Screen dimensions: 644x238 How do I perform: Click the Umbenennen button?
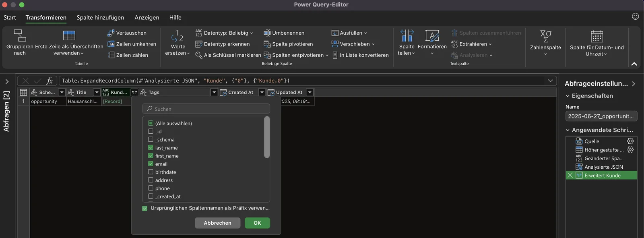(x=284, y=33)
